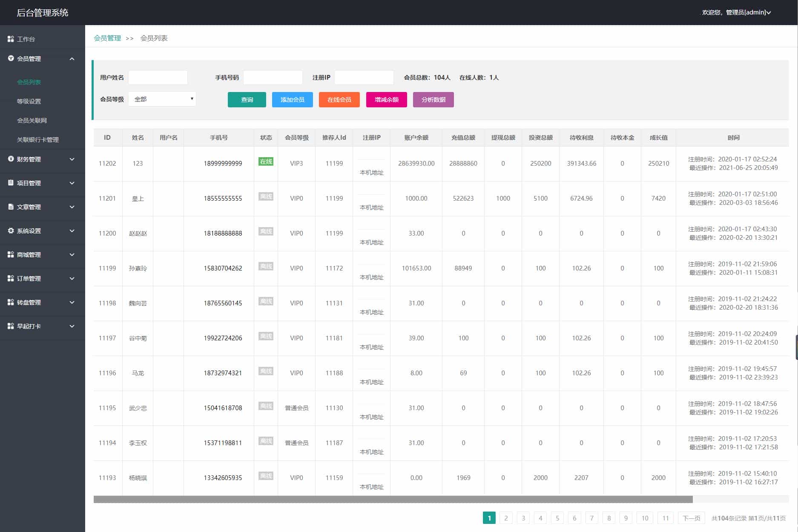
Task: Expand the 系统设置 menu chevron
Action: click(72, 231)
